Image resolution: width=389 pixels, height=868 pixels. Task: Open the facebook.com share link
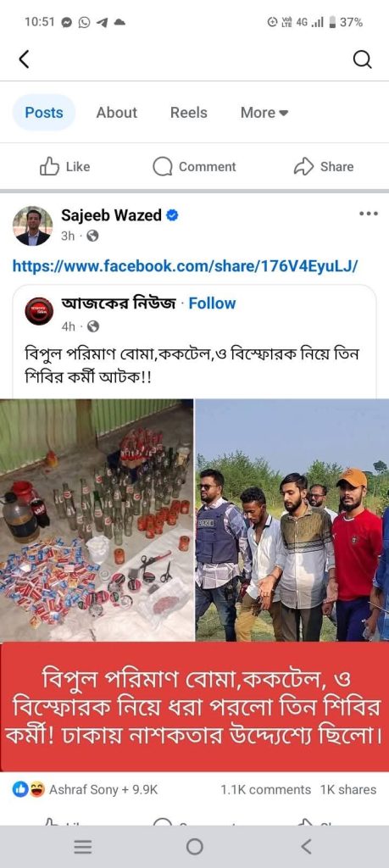[x=186, y=266]
